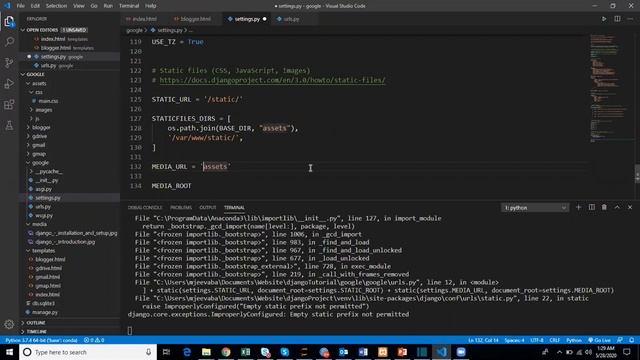
Task: Kill the terminal with the trash icon
Action: (x=604, y=207)
